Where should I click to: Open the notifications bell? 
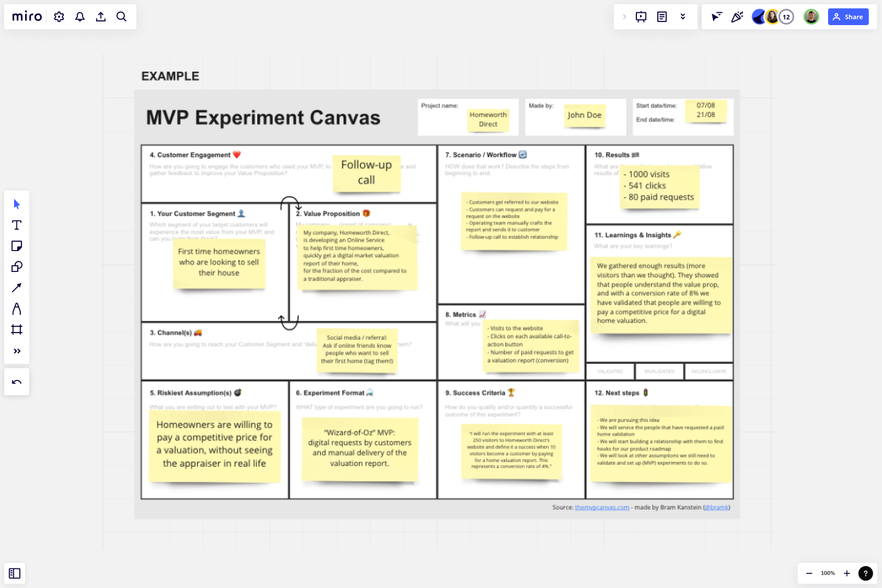point(80,17)
